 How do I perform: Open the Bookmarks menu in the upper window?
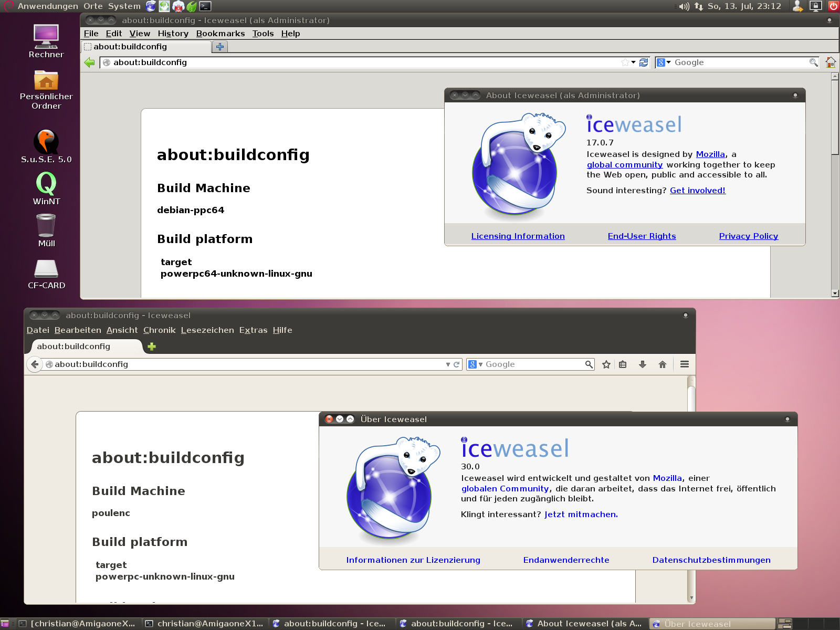tap(220, 34)
